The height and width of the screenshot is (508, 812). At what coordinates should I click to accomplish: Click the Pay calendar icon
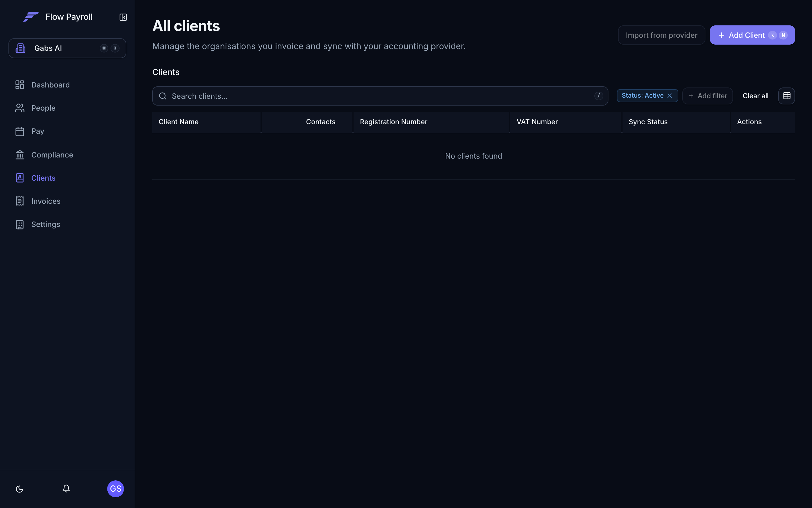[x=20, y=131]
